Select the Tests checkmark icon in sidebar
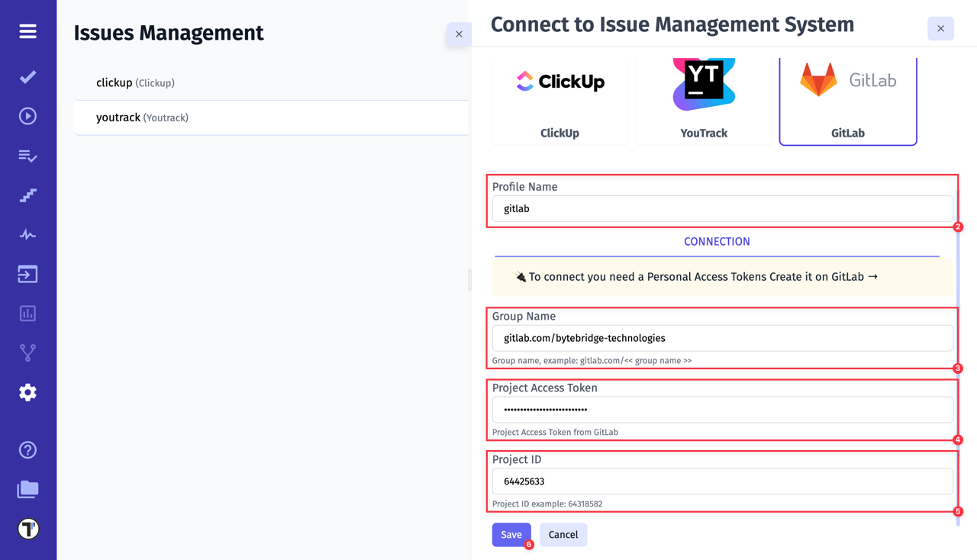 [x=27, y=76]
